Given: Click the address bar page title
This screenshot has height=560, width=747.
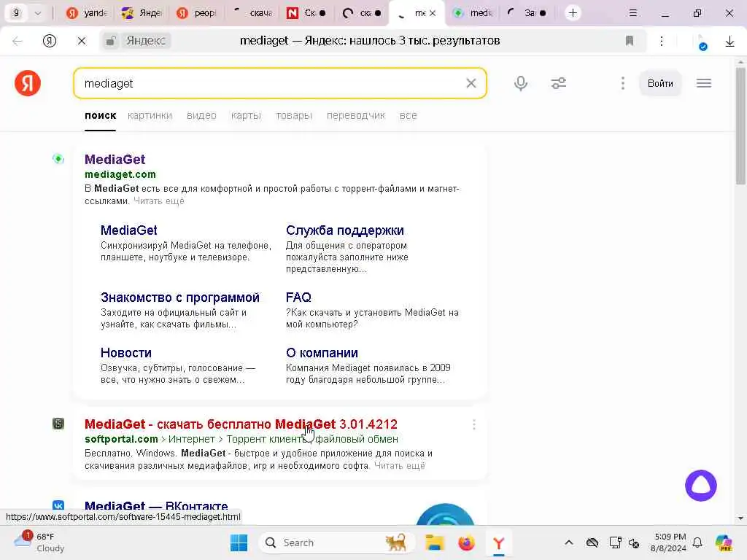Looking at the screenshot, I should pos(370,41).
